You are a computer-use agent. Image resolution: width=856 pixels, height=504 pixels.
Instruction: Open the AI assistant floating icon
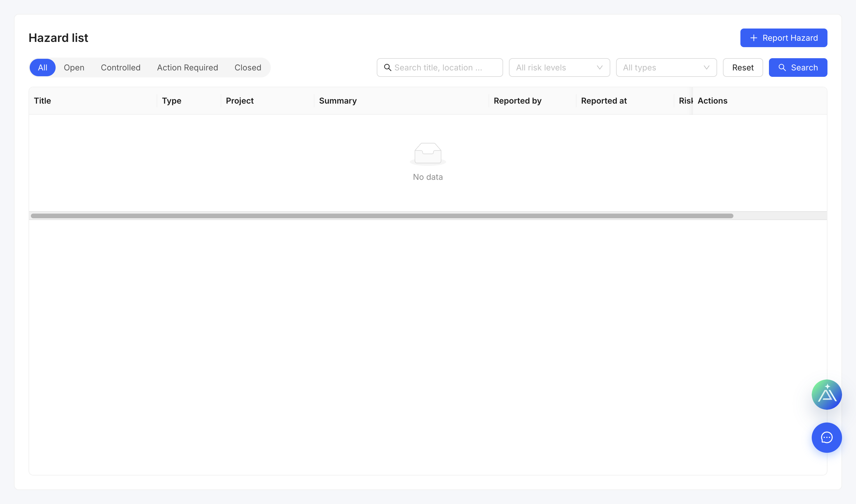pyautogui.click(x=826, y=394)
